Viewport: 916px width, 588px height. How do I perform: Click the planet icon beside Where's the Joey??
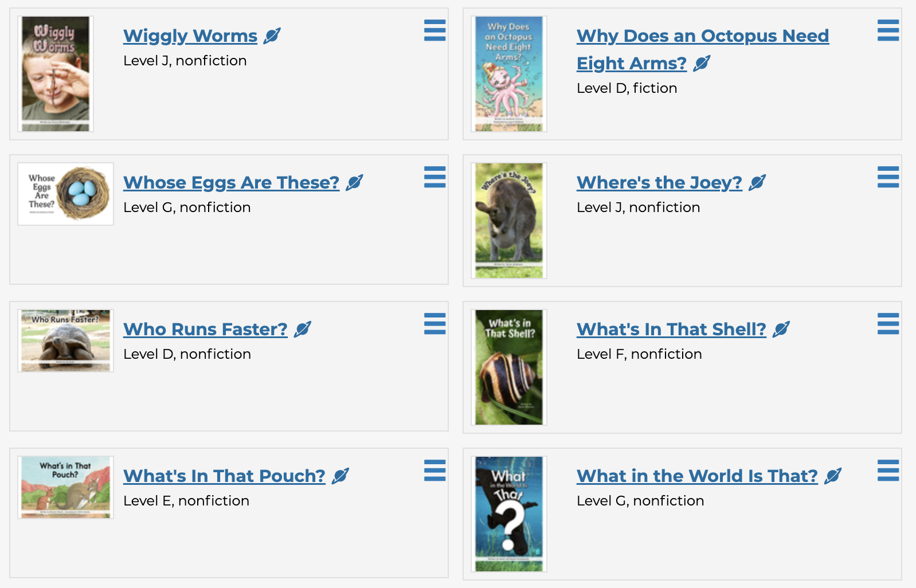pyautogui.click(x=757, y=183)
